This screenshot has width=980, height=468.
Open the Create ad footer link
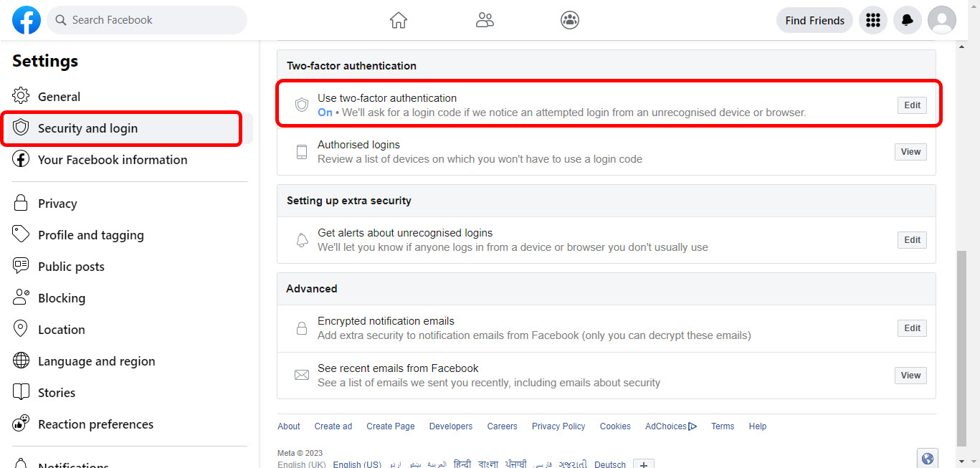click(333, 426)
